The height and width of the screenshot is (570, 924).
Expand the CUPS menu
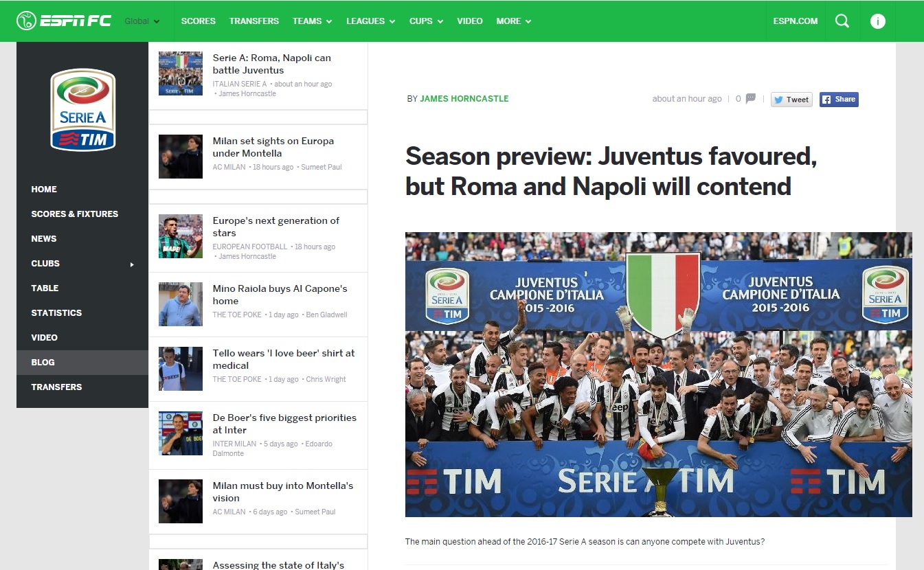tap(426, 21)
